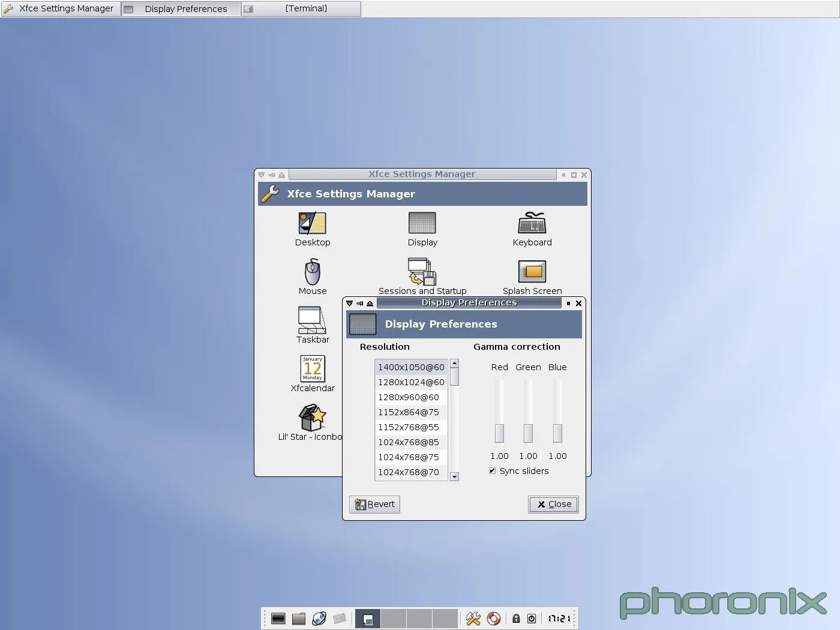The width and height of the screenshot is (840, 630).
Task: Click the resolution list scrollbar thumb
Action: (454, 377)
